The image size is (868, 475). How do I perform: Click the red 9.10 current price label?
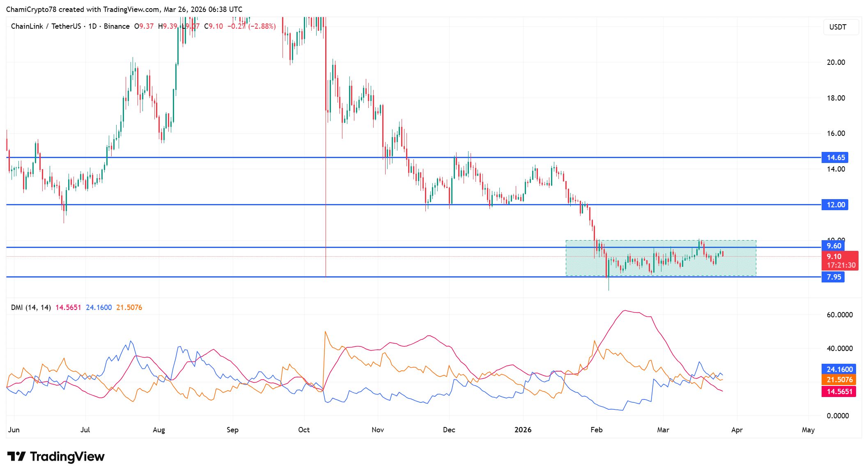(834, 257)
